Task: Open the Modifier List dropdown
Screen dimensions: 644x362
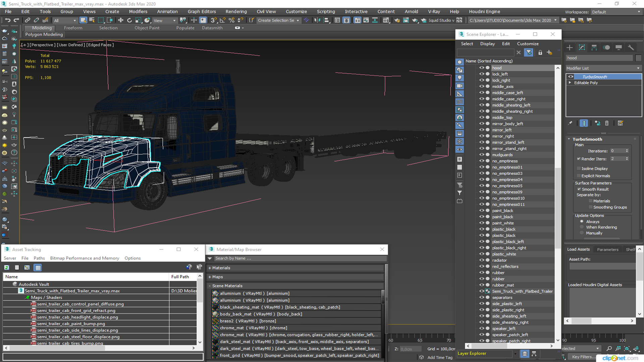Action: point(603,68)
